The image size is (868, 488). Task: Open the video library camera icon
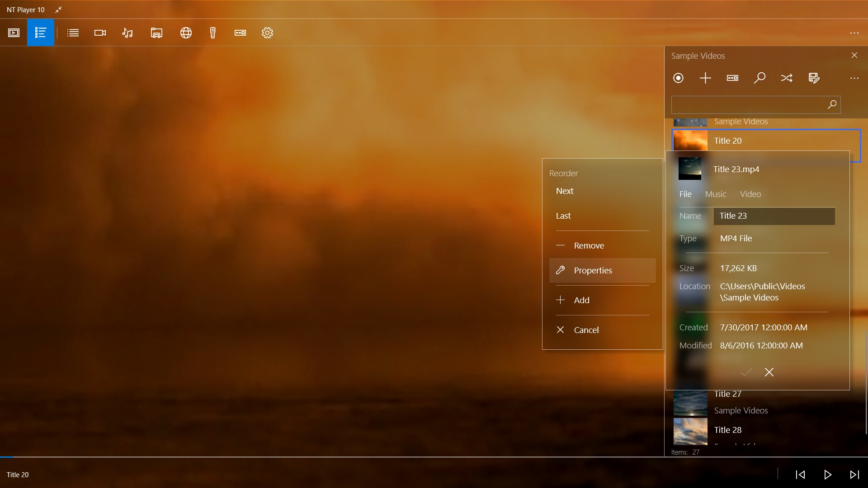[x=100, y=33]
